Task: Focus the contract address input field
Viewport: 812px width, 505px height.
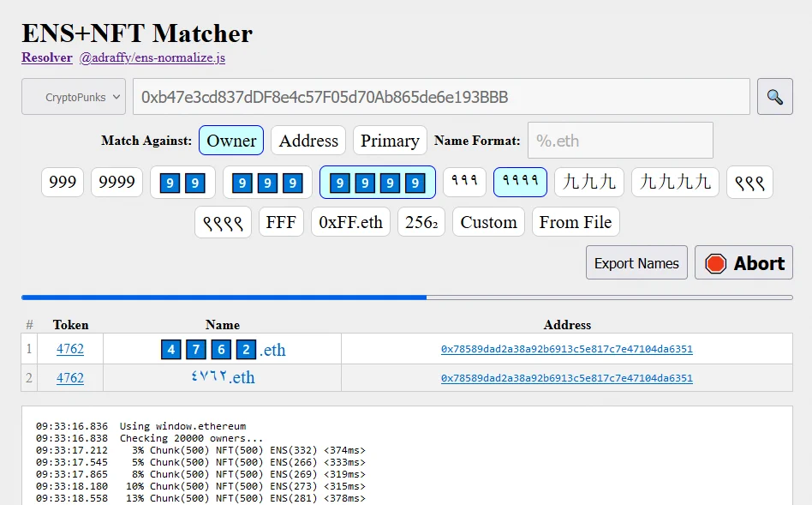Action: point(441,96)
